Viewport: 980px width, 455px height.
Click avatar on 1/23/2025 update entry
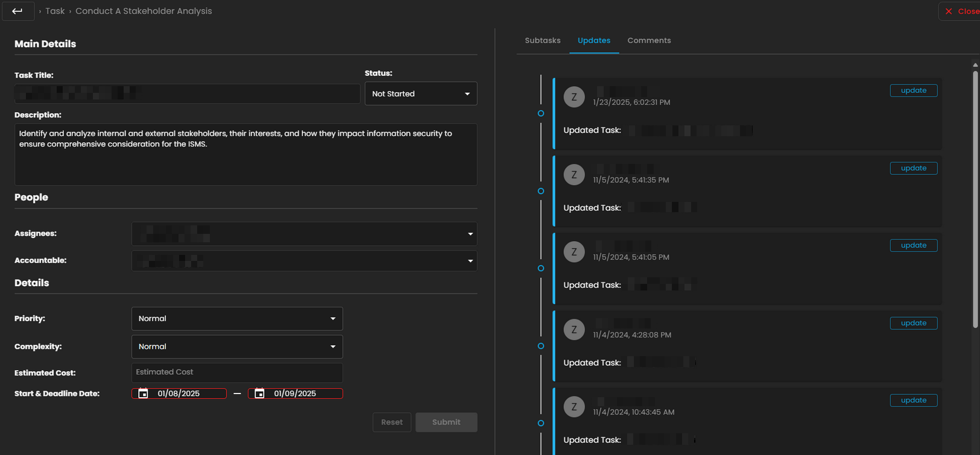[574, 97]
